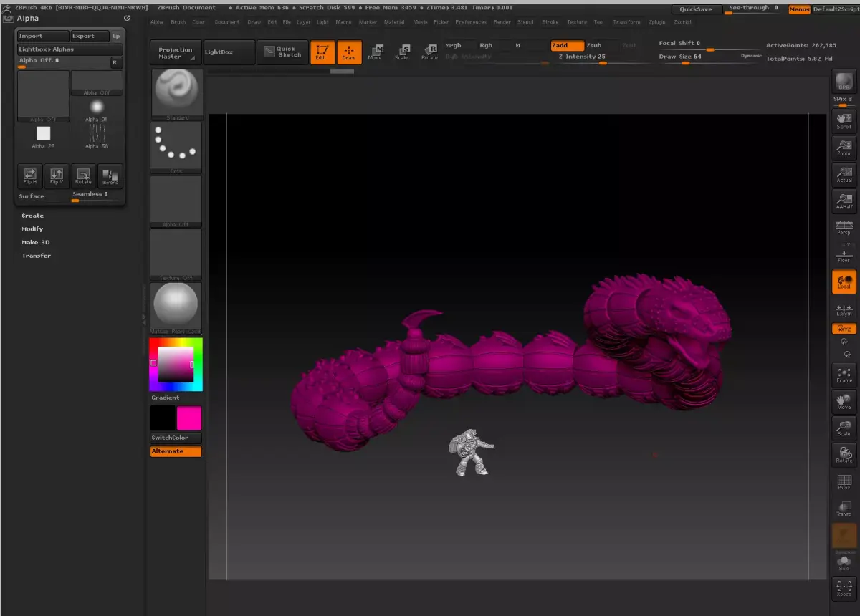Click the Rotate tool in top toolbar
860x616 pixels.
tap(429, 52)
